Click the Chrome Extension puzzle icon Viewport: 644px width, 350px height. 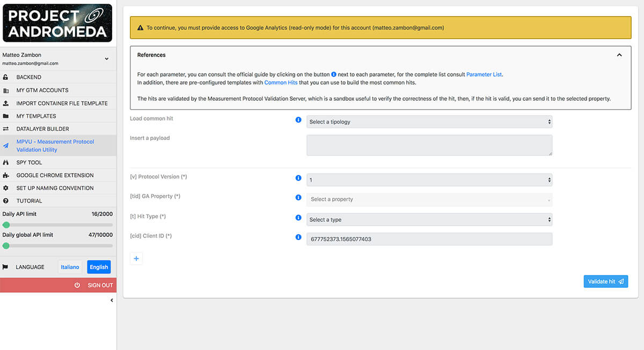coord(5,175)
